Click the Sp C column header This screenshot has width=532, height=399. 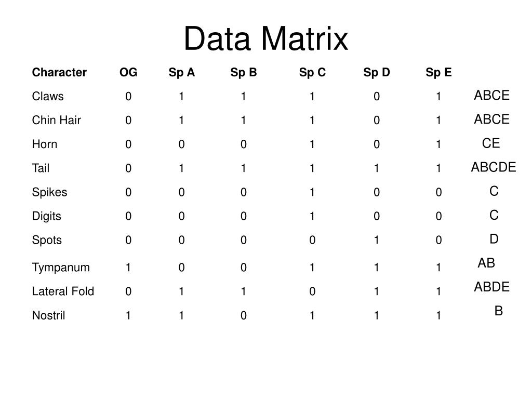click(x=312, y=72)
